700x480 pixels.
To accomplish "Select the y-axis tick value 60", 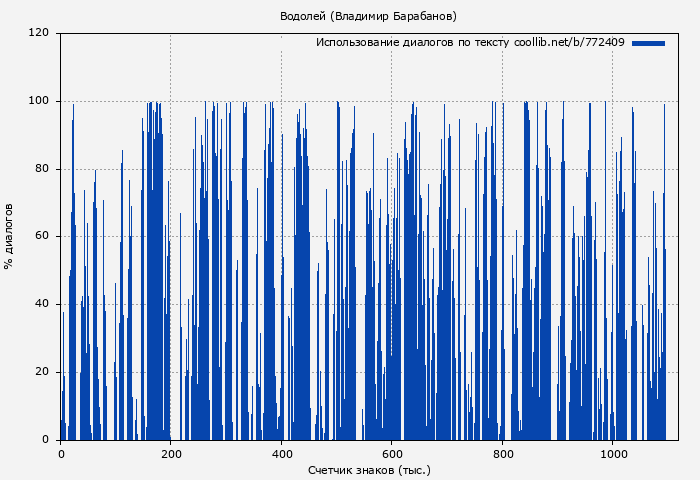I will point(43,237).
